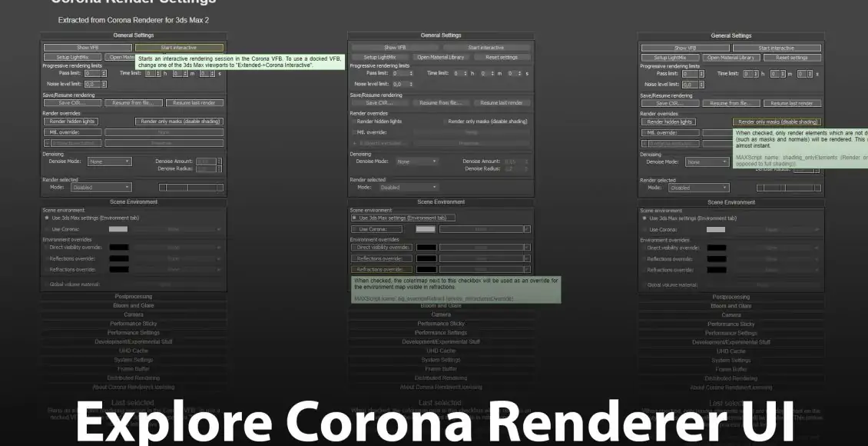Enable Render hidden lights in left panel

point(72,121)
